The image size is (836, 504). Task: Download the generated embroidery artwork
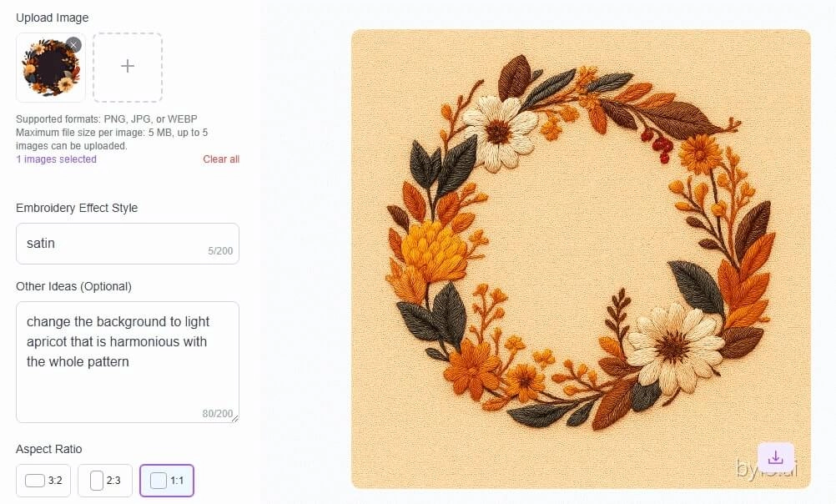coord(775,456)
